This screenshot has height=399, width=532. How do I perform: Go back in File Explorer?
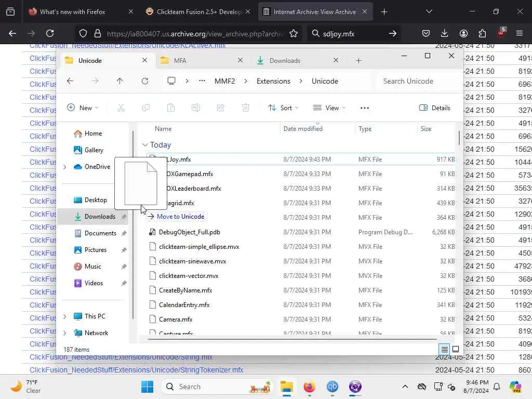70,81
